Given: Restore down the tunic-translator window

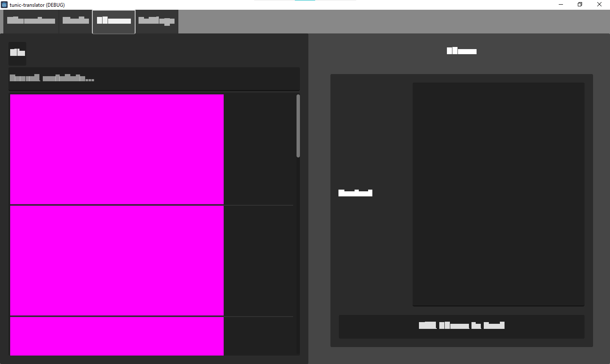Looking at the screenshot, I should coord(580,5).
